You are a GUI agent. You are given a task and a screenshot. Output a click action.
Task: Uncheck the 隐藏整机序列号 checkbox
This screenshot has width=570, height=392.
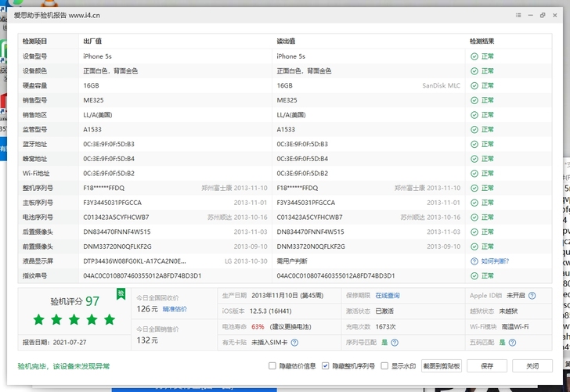pyautogui.click(x=326, y=366)
